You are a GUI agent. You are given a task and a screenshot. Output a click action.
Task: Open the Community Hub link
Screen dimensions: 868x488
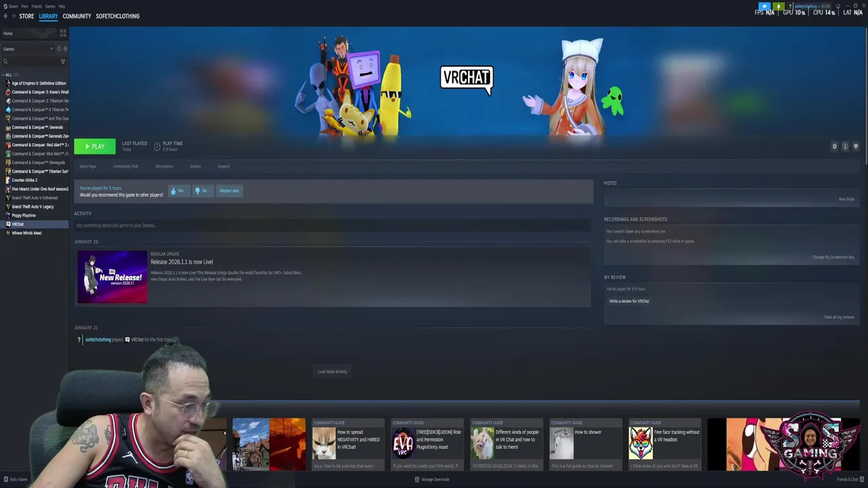[x=125, y=166]
